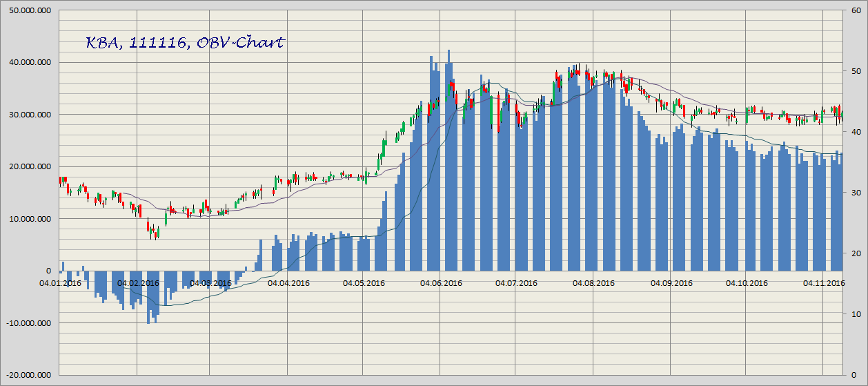Select the -10.000.000 left axis label
The image size is (868, 386).
point(28,322)
